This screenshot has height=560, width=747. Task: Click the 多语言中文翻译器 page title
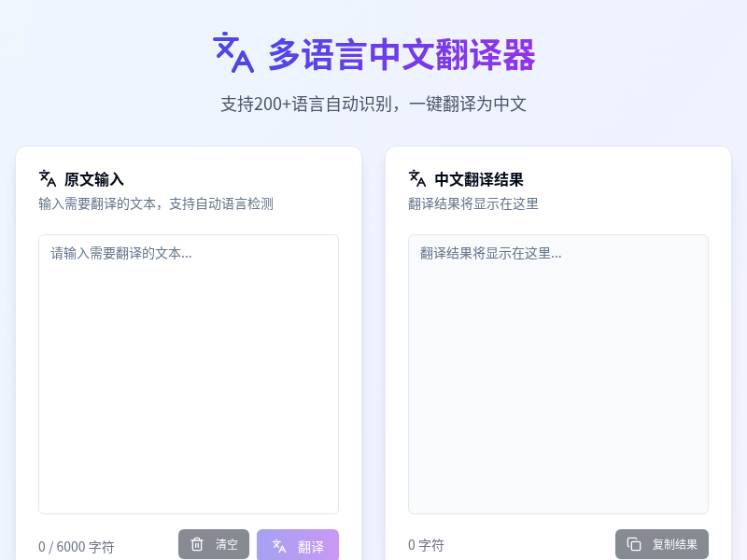pyautogui.click(x=402, y=55)
